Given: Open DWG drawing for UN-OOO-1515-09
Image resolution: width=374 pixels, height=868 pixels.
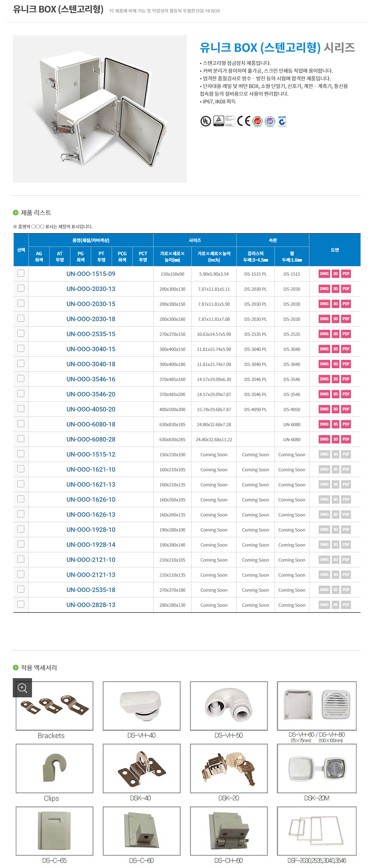Looking at the screenshot, I should 324,274.
